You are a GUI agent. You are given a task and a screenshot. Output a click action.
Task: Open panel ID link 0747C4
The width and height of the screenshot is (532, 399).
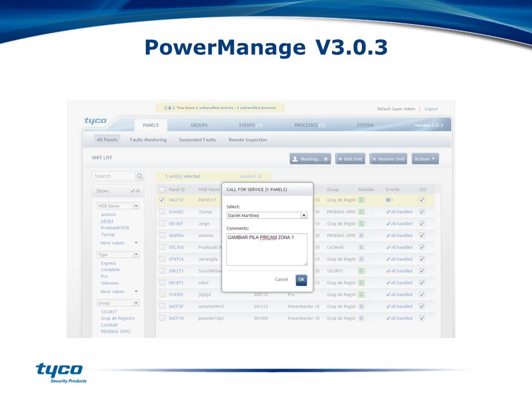pos(176,259)
